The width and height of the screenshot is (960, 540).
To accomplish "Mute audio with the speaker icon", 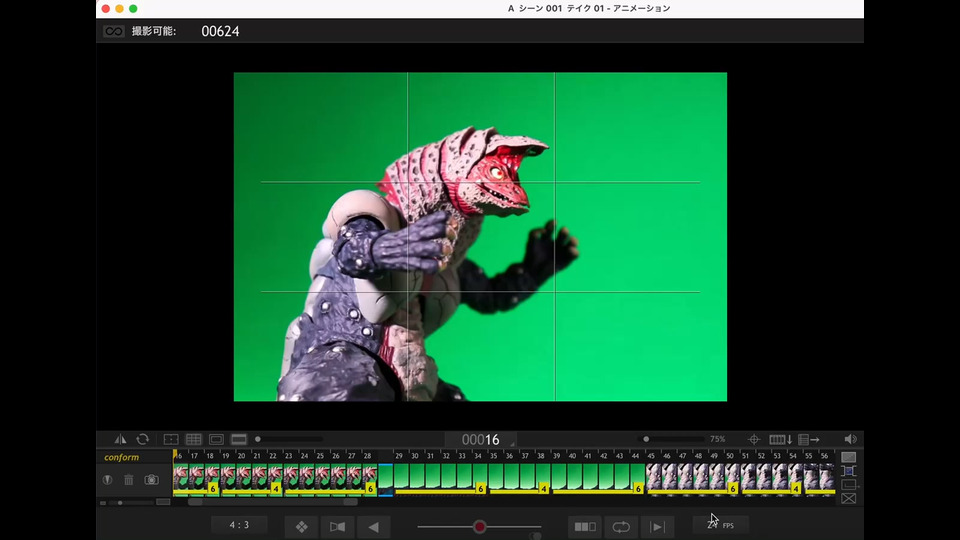I will pyautogui.click(x=850, y=439).
